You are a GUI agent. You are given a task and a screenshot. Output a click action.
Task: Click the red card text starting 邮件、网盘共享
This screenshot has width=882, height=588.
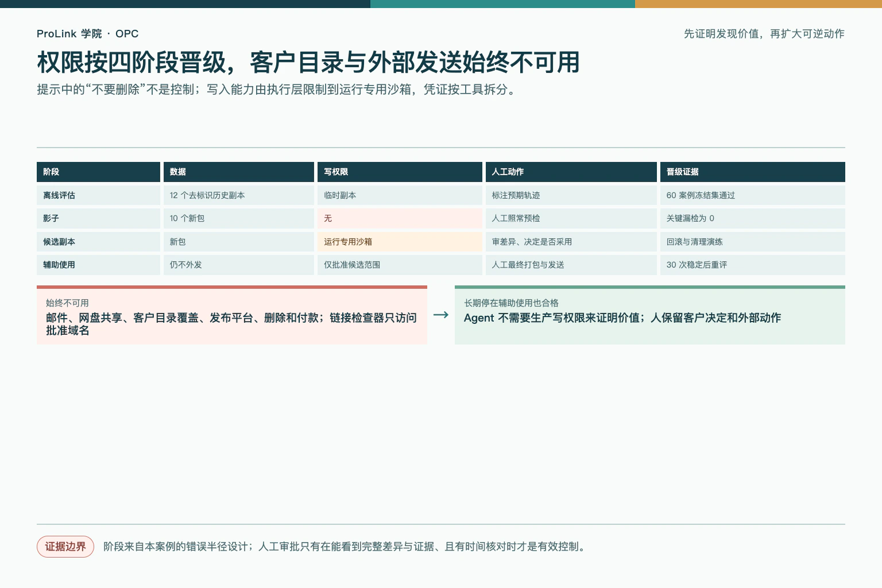231,324
